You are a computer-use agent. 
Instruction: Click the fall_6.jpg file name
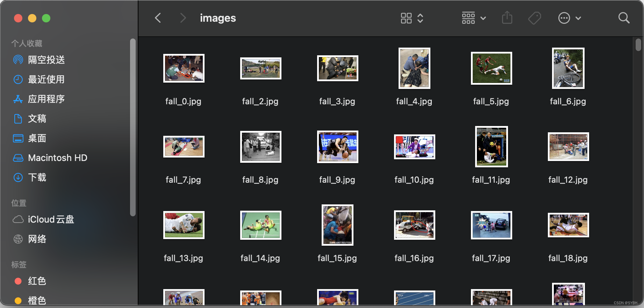click(568, 101)
